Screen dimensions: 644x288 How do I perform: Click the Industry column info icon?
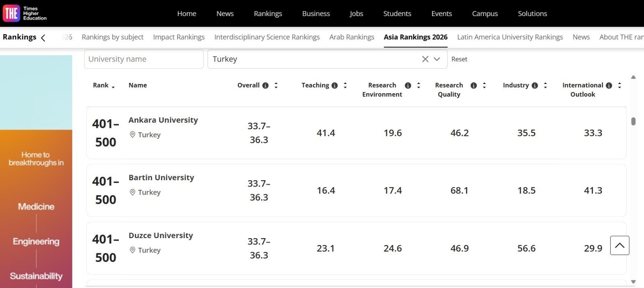[x=535, y=85]
